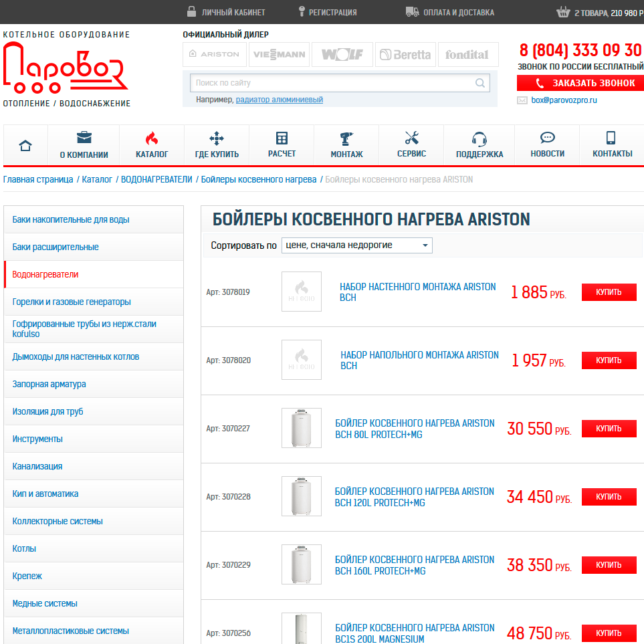Click the Fondital dealer logo

click(468, 54)
